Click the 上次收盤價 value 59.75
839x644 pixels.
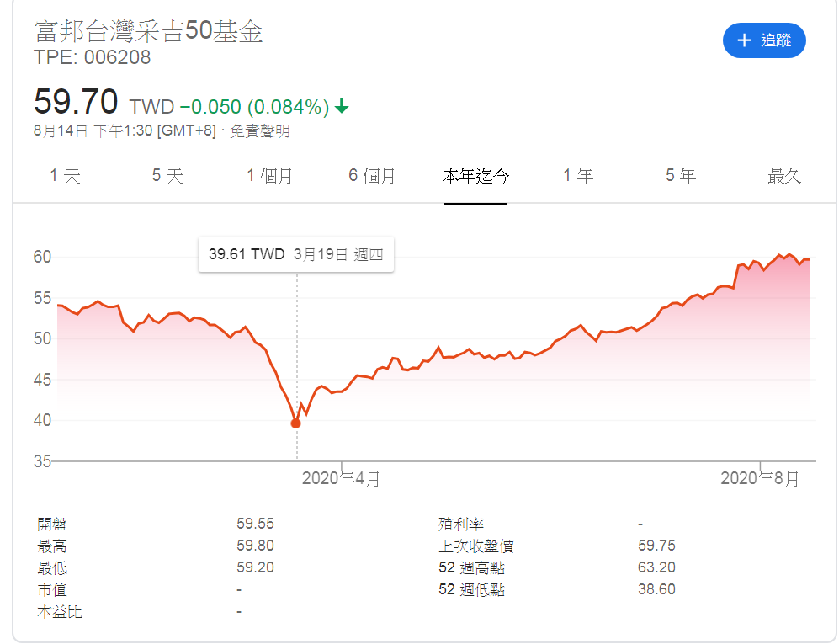pos(656,546)
